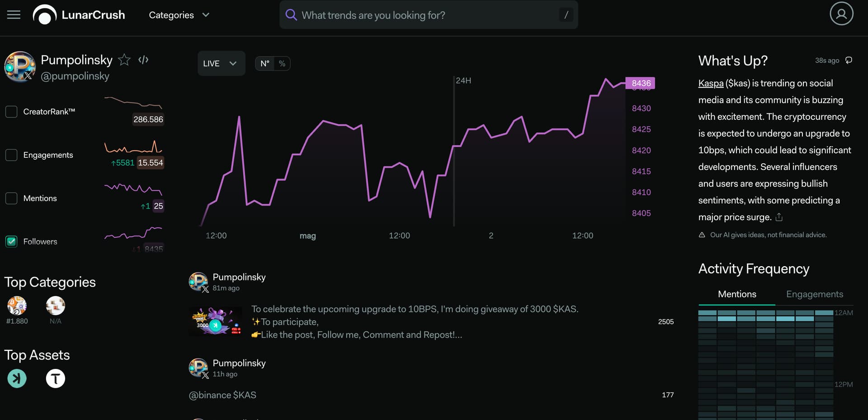Click the first cell in the activity heatmap
The height and width of the screenshot is (420, 868).
coord(707,313)
